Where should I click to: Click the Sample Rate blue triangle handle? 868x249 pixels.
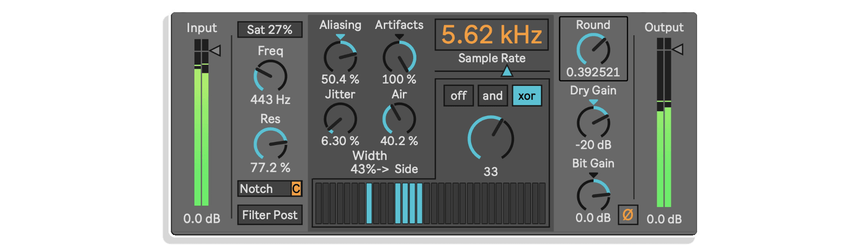point(507,71)
